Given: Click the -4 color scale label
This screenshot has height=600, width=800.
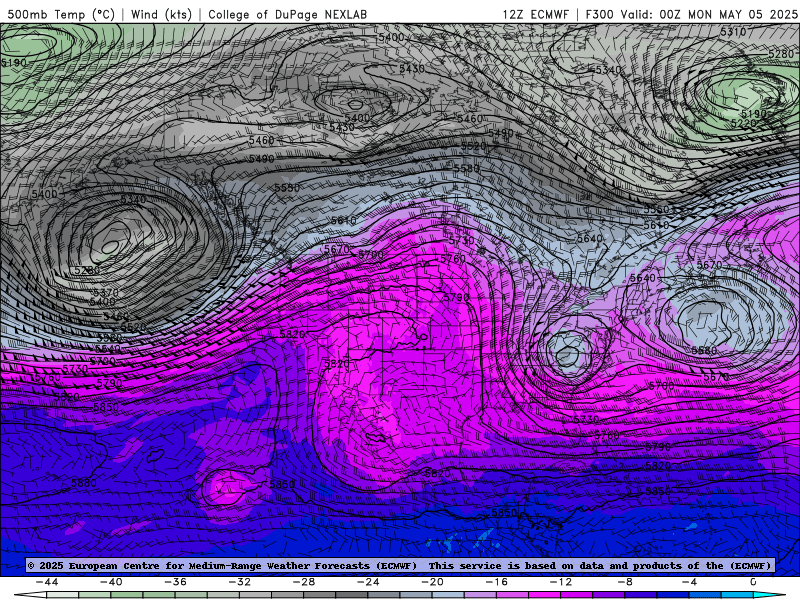Looking at the screenshot, I should (690, 582).
